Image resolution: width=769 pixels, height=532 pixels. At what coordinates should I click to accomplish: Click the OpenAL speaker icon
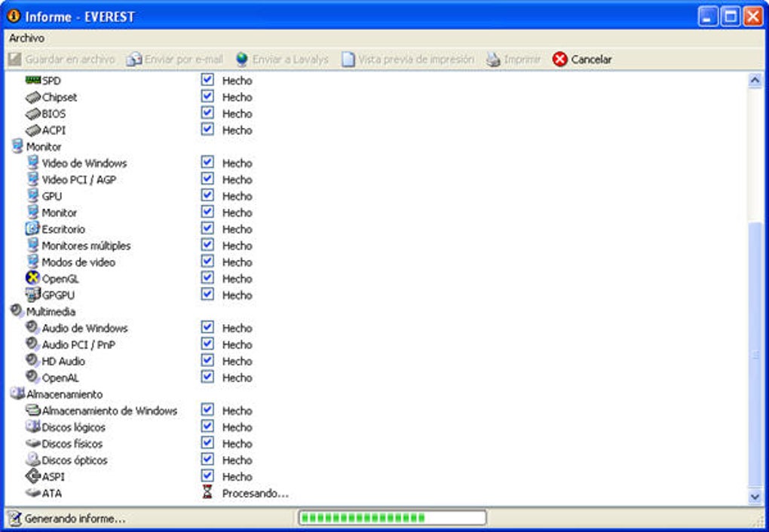32,377
